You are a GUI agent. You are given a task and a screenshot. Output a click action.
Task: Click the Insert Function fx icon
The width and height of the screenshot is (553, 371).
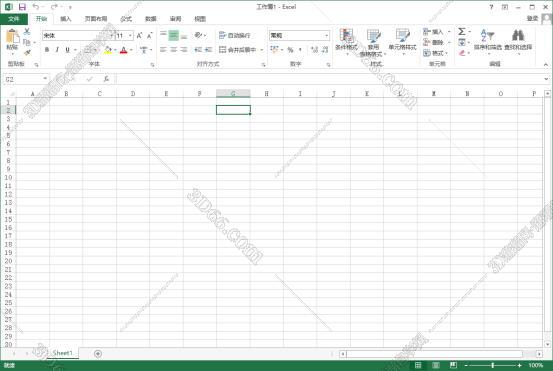coord(106,79)
